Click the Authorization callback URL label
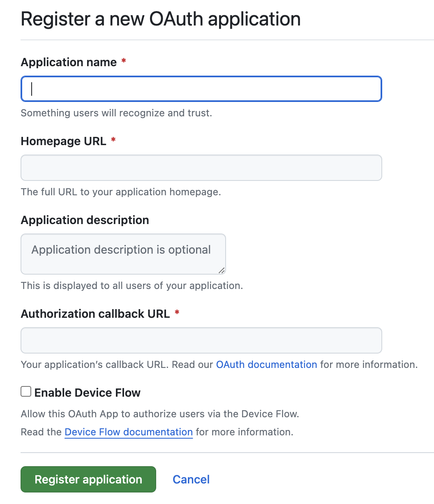 tap(95, 314)
